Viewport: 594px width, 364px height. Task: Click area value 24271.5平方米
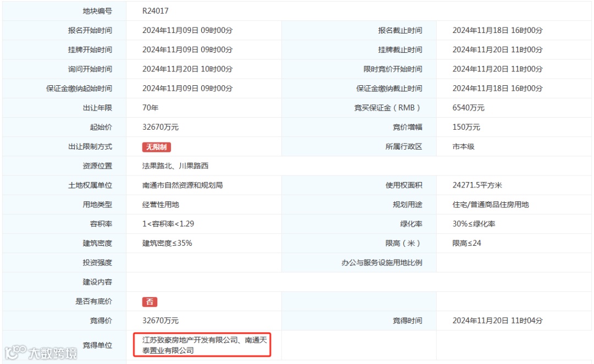click(x=477, y=185)
